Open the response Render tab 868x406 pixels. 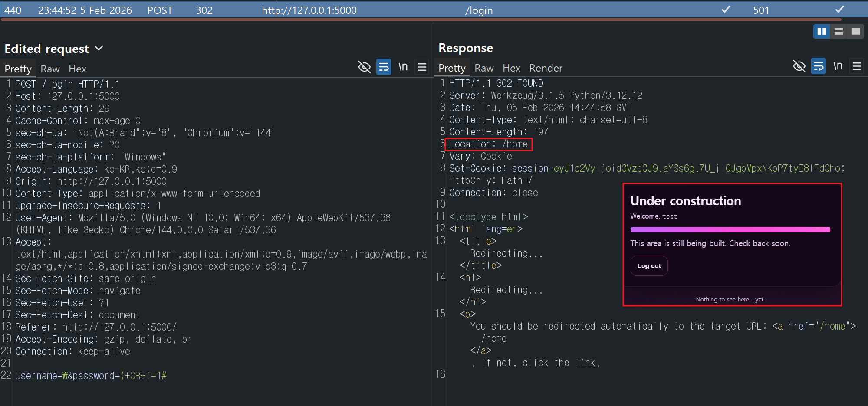click(546, 68)
